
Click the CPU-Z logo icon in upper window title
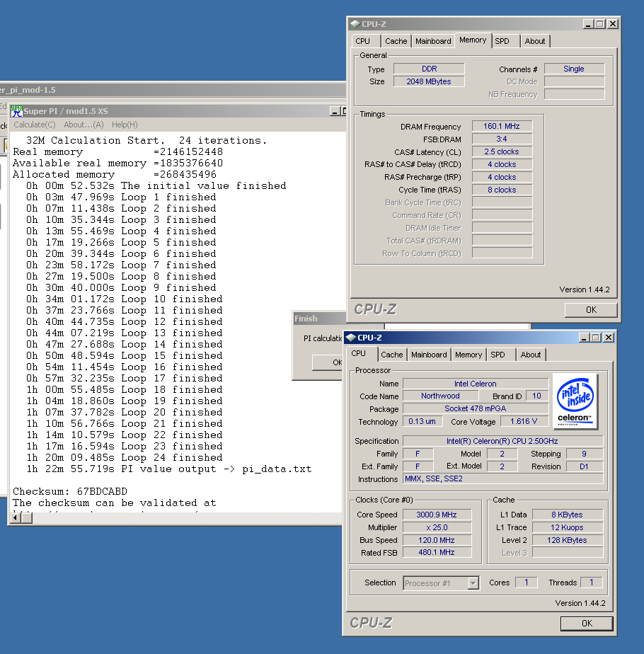click(x=355, y=24)
